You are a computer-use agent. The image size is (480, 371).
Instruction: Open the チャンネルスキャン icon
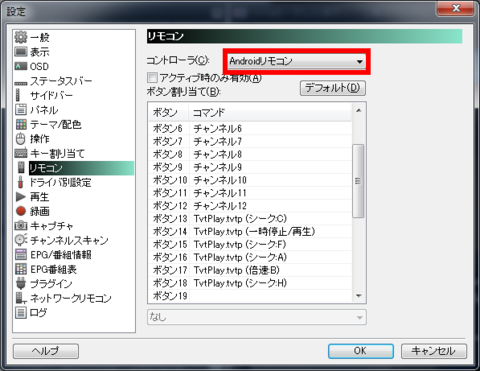tap(21, 240)
